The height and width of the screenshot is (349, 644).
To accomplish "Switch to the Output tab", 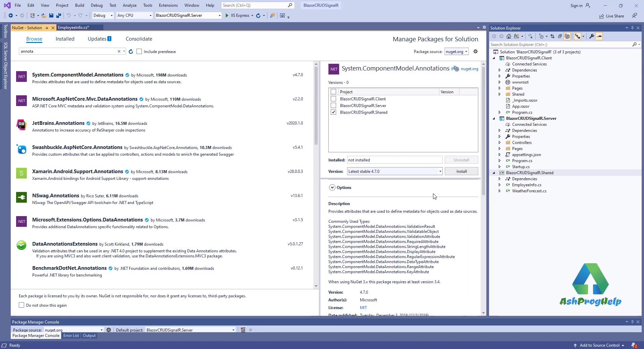I will coord(89,336).
